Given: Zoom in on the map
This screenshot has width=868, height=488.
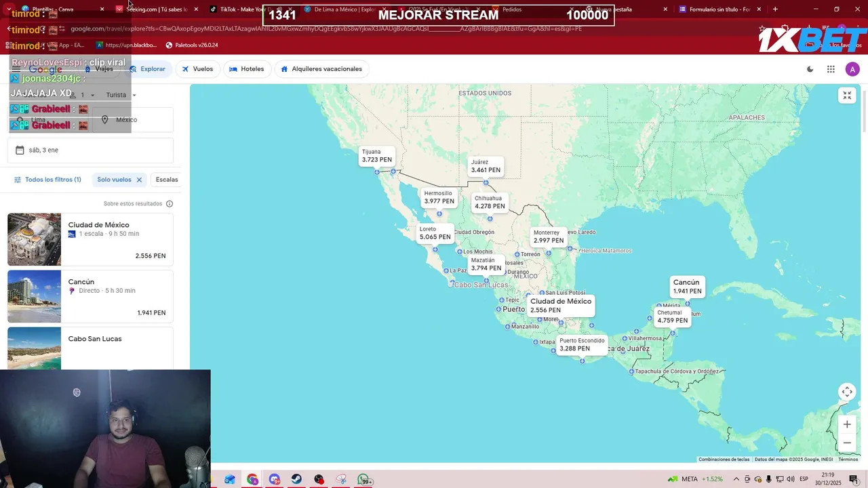Looking at the screenshot, I should 847,424.
